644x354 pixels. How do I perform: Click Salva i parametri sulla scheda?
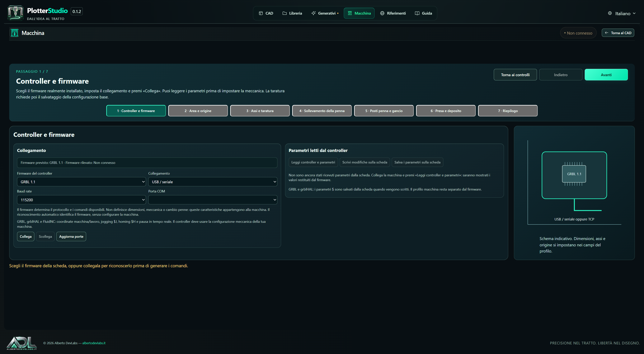click(417, 162)
